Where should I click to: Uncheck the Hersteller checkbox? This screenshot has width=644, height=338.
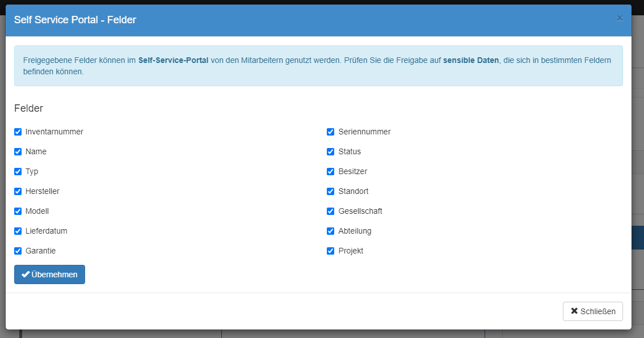pos(18,192)
